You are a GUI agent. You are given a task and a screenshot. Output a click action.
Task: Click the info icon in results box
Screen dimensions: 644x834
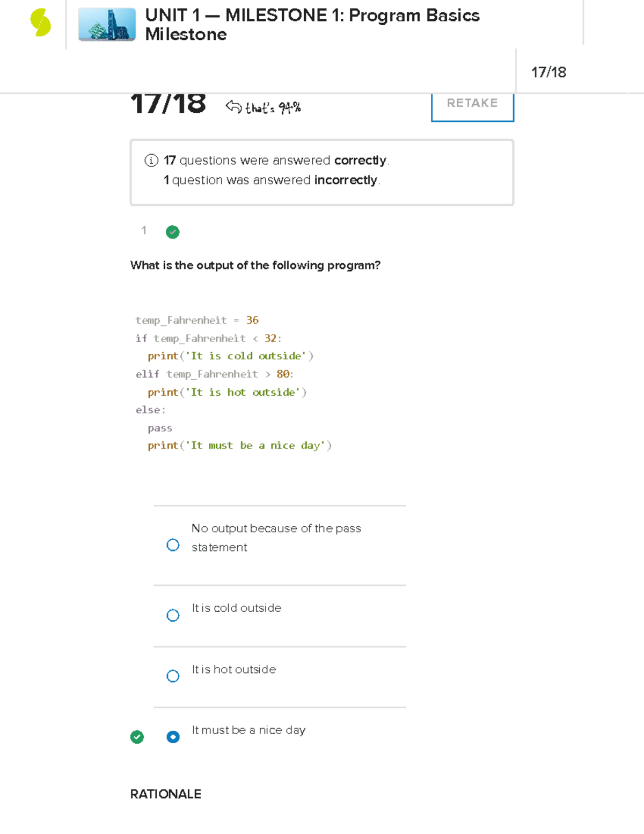pos(151,161)
